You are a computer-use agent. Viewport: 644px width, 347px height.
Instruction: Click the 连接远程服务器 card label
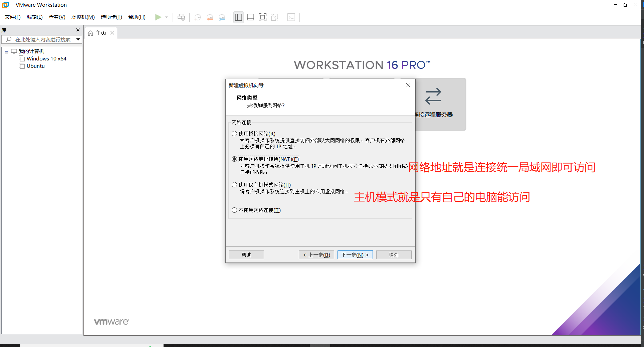(434, 115)
